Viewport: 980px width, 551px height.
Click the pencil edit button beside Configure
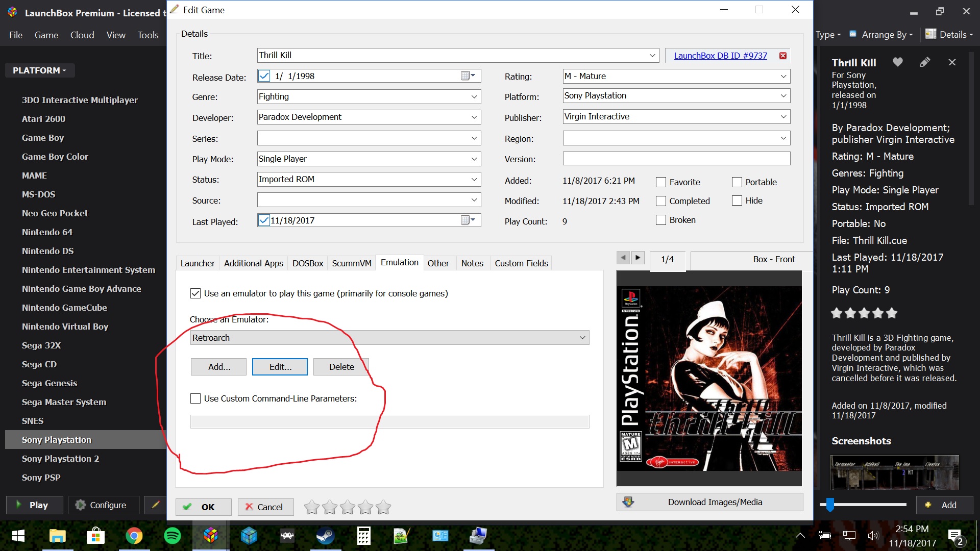pos(156,505)
